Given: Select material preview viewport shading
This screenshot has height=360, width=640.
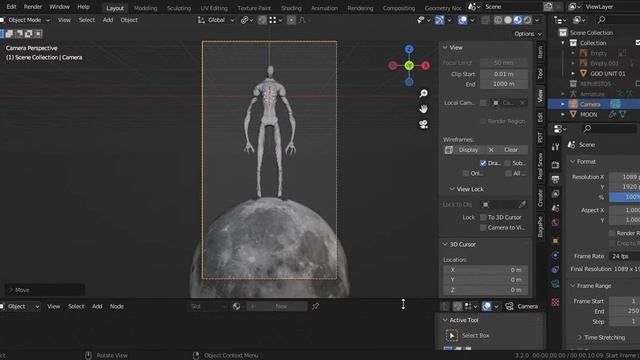Looking at the screenshot, I should click(518, 20).
